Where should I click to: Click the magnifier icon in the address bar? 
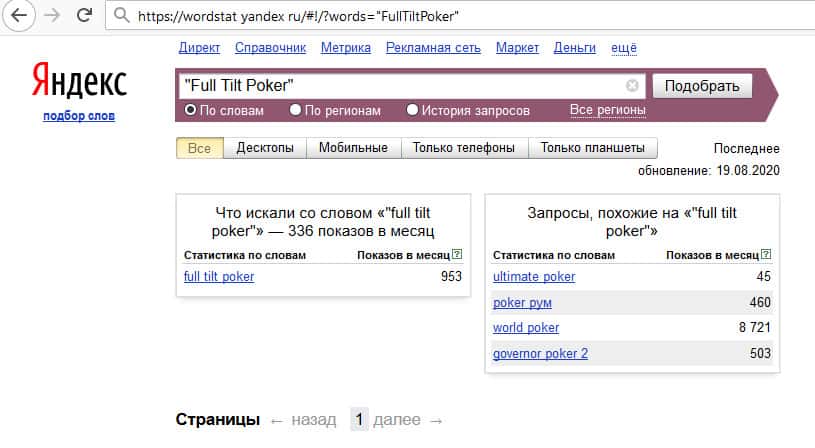tap(122, 16)
